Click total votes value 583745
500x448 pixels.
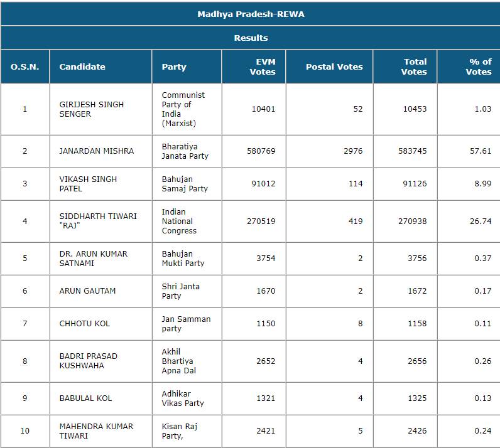tap(415, 151)
